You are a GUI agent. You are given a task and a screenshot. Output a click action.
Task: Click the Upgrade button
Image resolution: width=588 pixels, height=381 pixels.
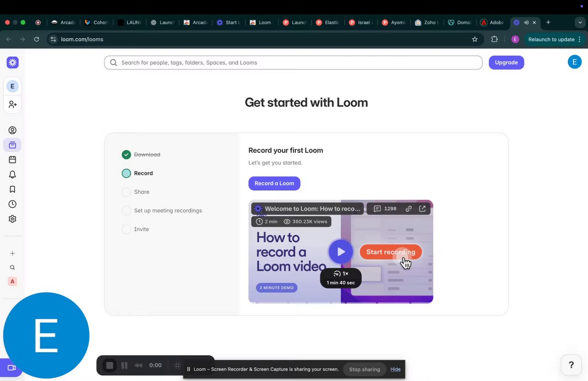click(506, 62)
